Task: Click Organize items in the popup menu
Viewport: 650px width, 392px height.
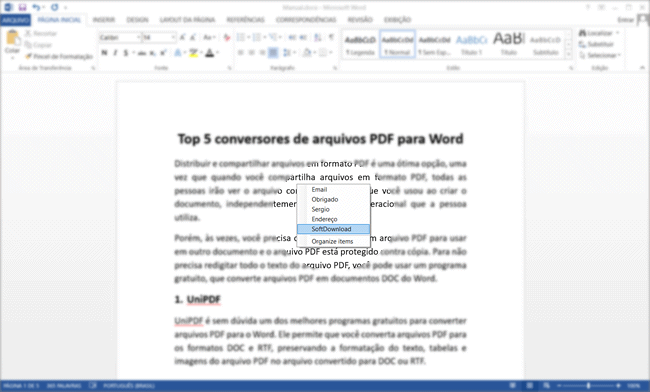Action: [333, 242]
